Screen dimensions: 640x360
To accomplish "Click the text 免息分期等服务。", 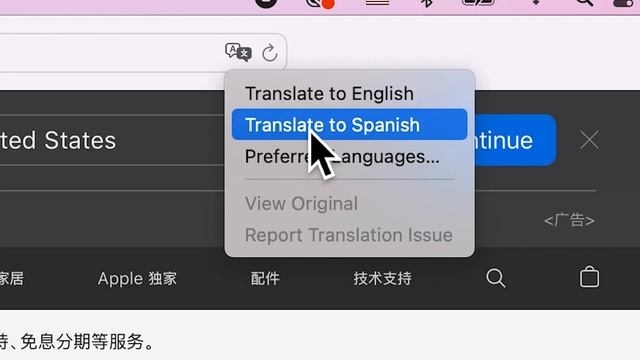I will coord(88,341).
